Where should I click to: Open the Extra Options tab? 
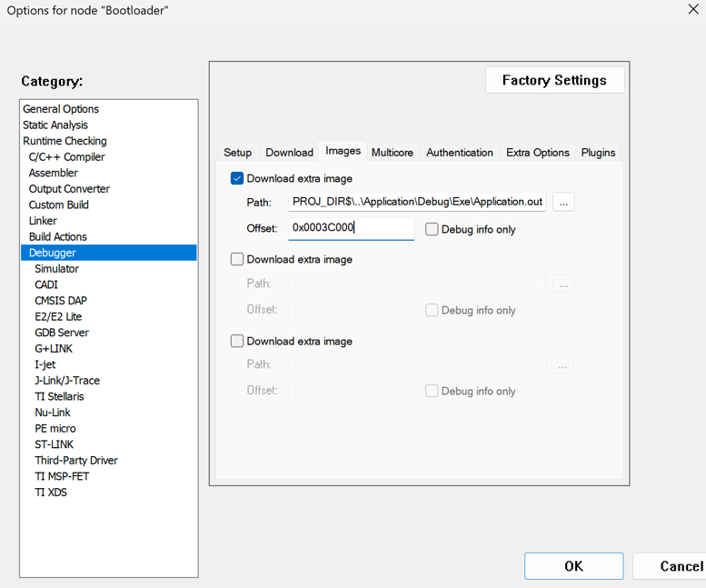538,153
